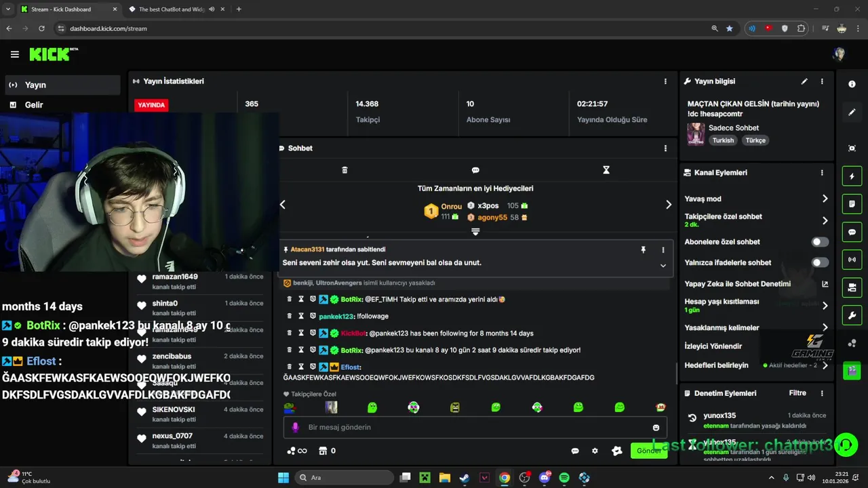Screen dimensions: 868x488
Task: Click the channel points infinity icon
Action: click(297, 451)
